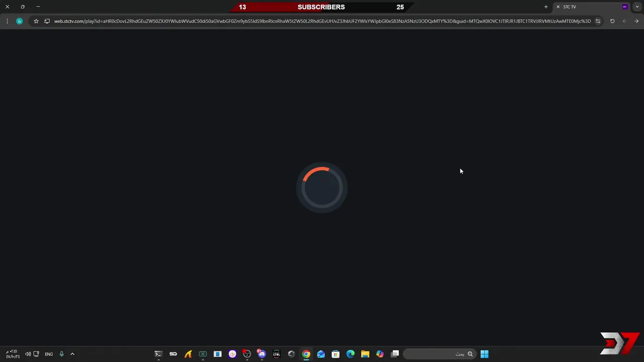
Task: Open the round icon with red notification dot
Action: [x=247, y=354]
